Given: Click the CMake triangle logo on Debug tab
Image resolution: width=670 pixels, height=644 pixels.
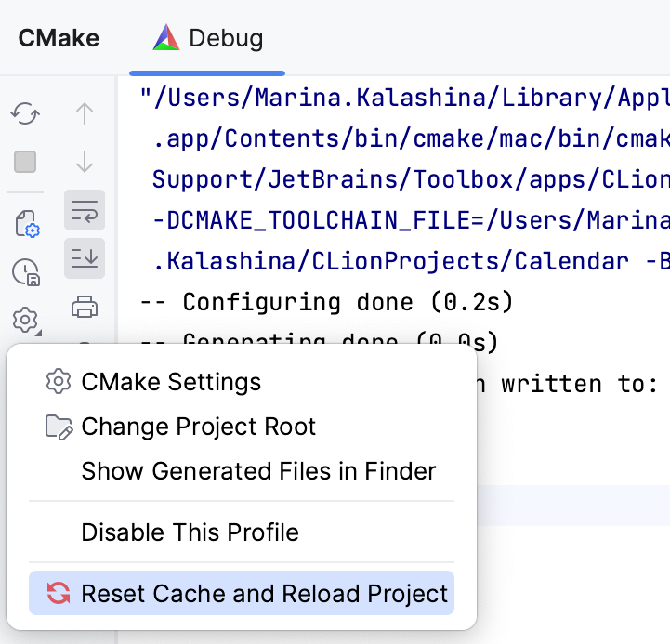Looking at the screenshot, I should (165, 37).
